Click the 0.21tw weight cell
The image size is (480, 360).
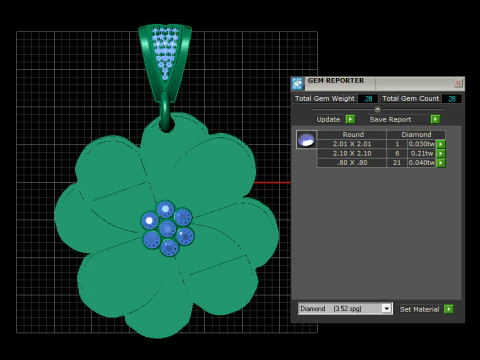422,153
